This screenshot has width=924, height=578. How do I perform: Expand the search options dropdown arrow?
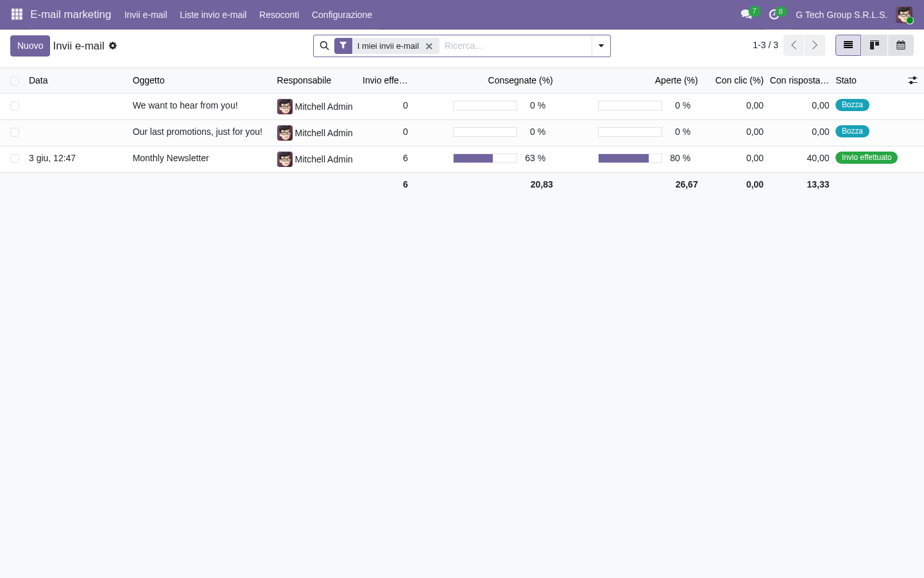[x=601, y=46]
